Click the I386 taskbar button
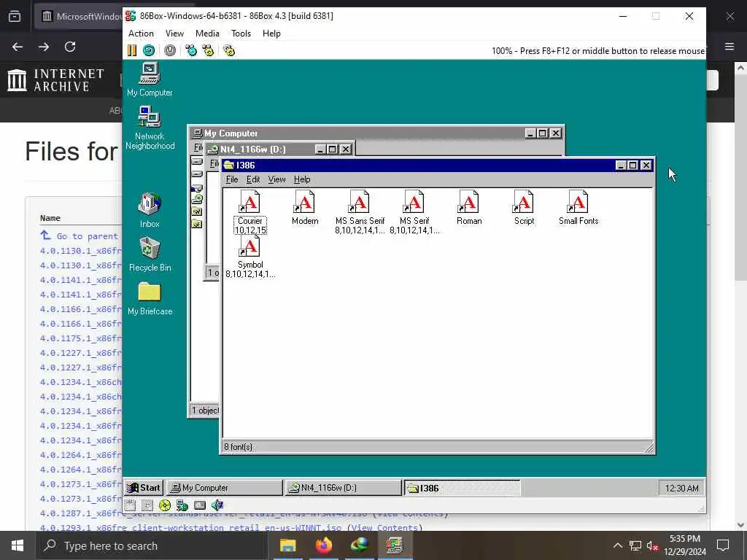Screen dimensions: 747x560 (462, 488)
